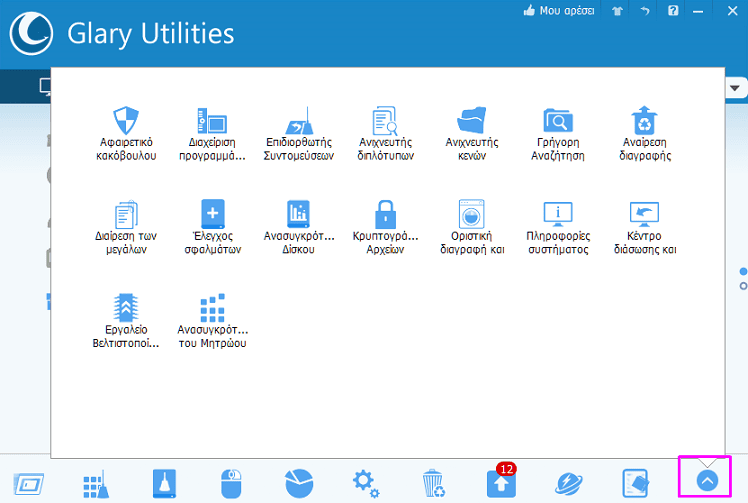Launch Έλεγχος σφαλμάτων disk check
The height and width of the screenshot is (503, 748).
coord(212,228)
